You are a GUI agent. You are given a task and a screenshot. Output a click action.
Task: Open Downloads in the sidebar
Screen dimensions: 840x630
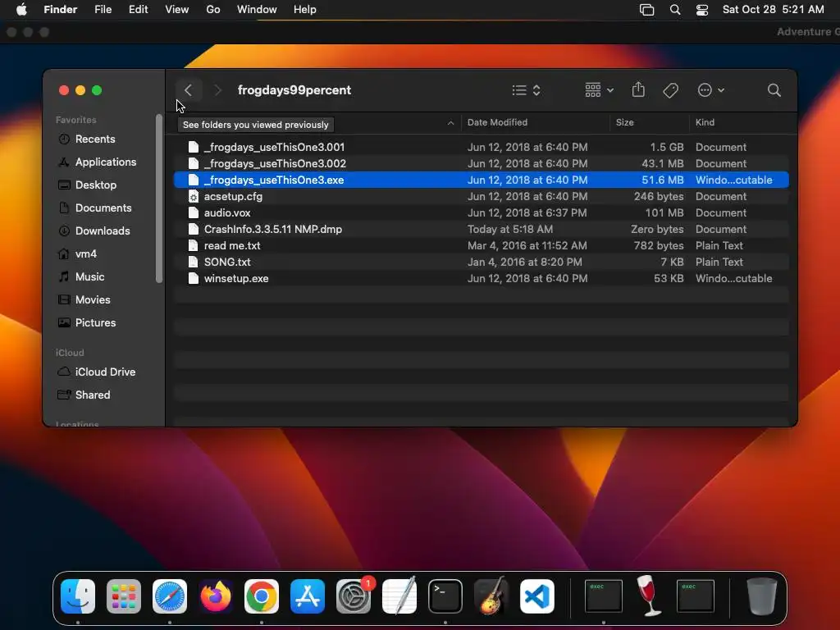click(x=94, y=231)
